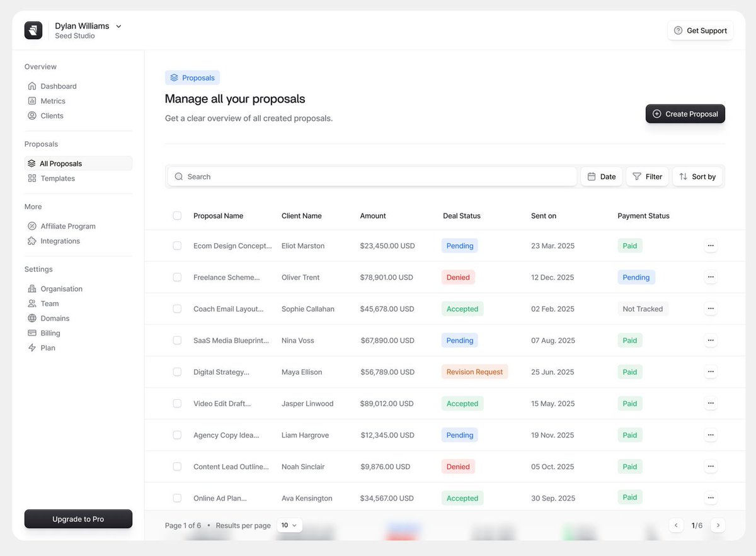Open more options for Sophie Callahan row
756x556 pixels.
[x=711, y=309]
